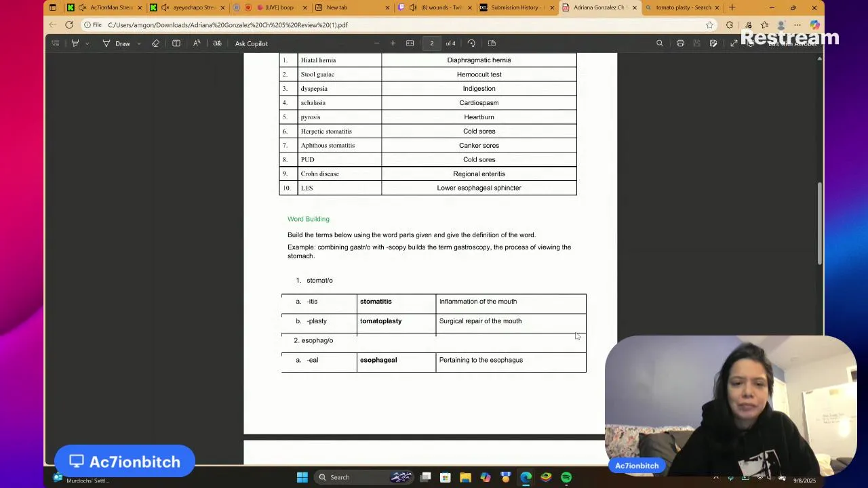This screenshot has height=488, width=868.
Task: Click the add text box icon
Action: (x=176, y=43)
